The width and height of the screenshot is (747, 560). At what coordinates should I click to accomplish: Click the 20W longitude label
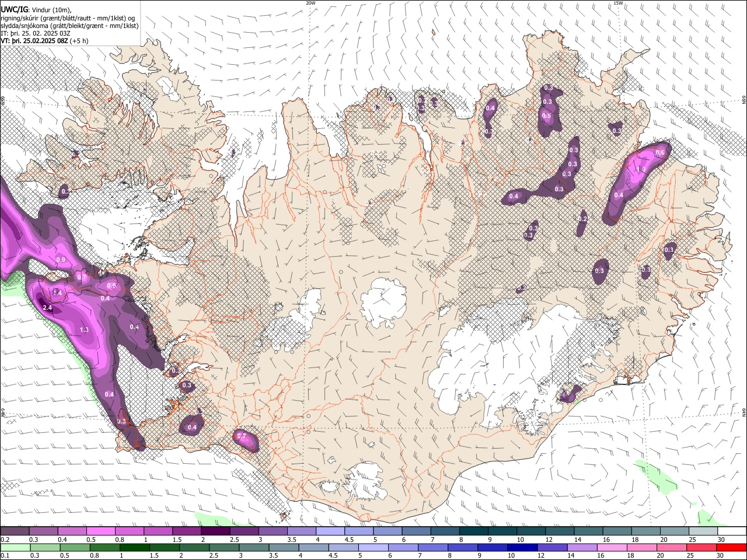click(x=310, y=3)
